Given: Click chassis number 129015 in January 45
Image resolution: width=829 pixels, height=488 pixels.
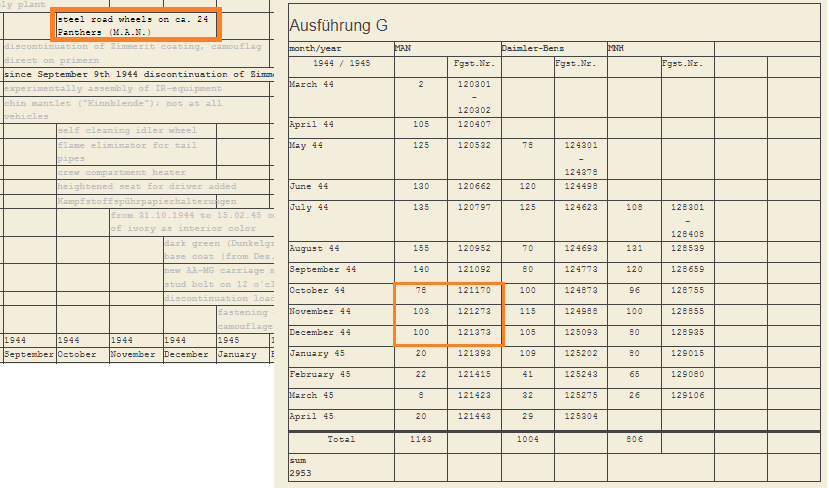Looking at the screenshot, I should (688, 353).
